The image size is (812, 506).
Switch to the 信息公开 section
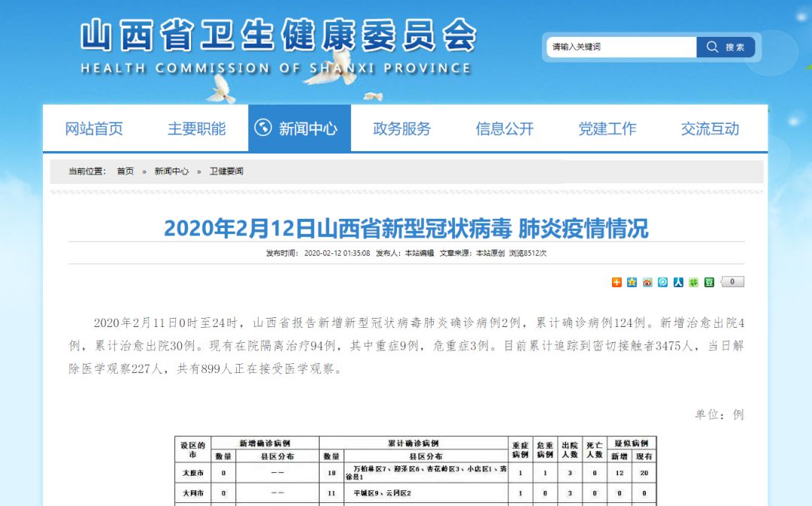pyautogui.click(x=504, y=128)
